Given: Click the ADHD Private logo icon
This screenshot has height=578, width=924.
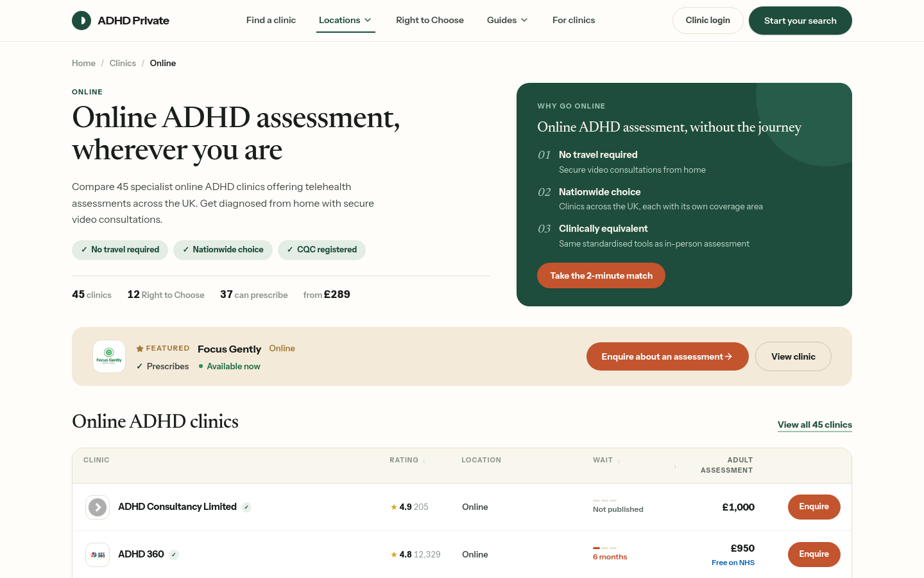Looking at the screenshot, I should click(x=81, y=21).
